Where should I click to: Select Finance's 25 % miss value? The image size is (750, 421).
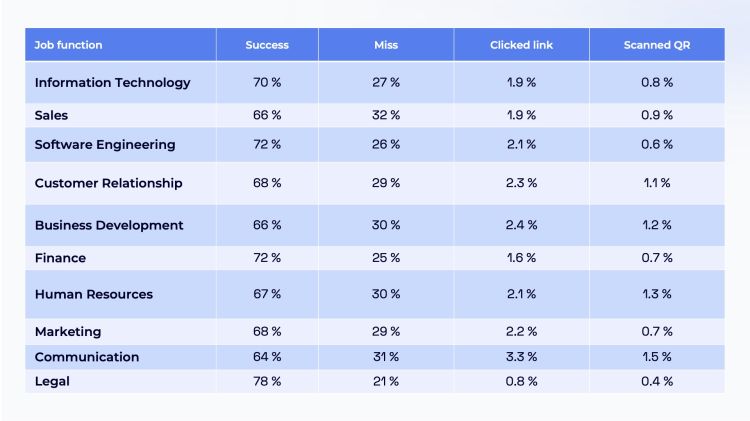point(386,258)
